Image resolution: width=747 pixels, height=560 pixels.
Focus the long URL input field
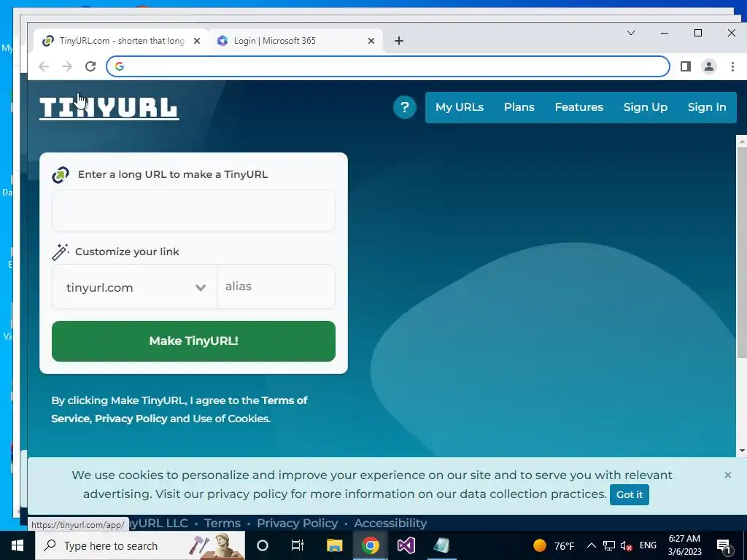coord(193,211)
